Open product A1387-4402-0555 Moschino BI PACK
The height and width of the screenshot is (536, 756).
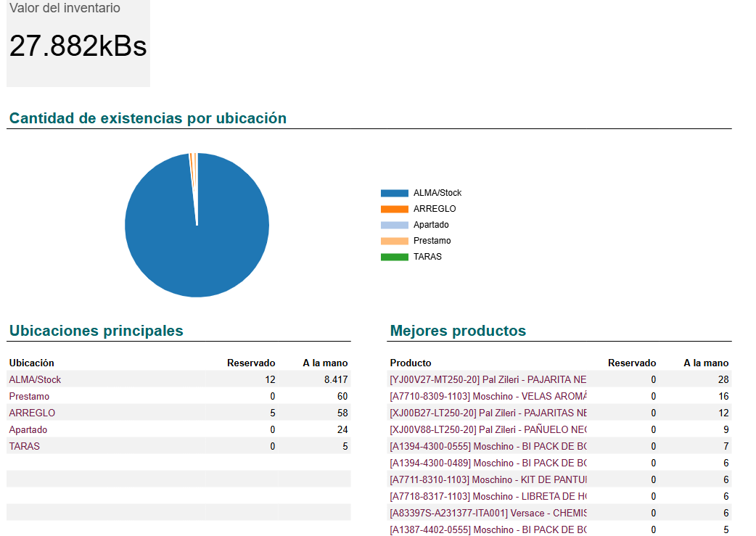[488, 529]
